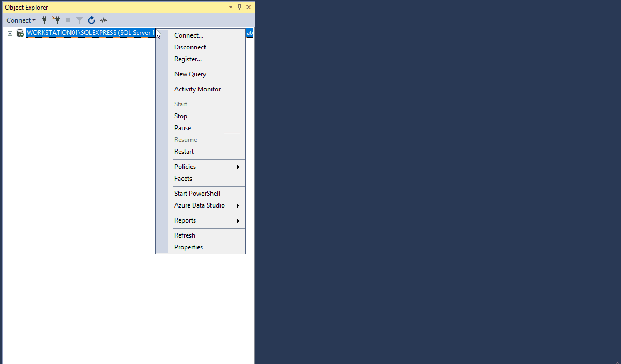Image resolution: width=621 pixels, height=364 pixels.
Task: Click Start PowerShell menu entry
Action: (197, 194)
